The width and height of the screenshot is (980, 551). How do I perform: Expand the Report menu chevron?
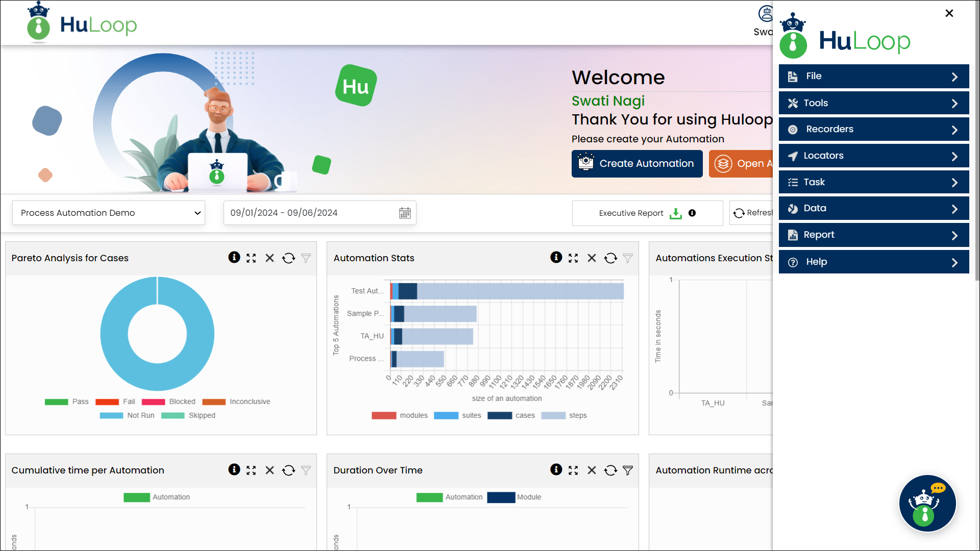955,235
